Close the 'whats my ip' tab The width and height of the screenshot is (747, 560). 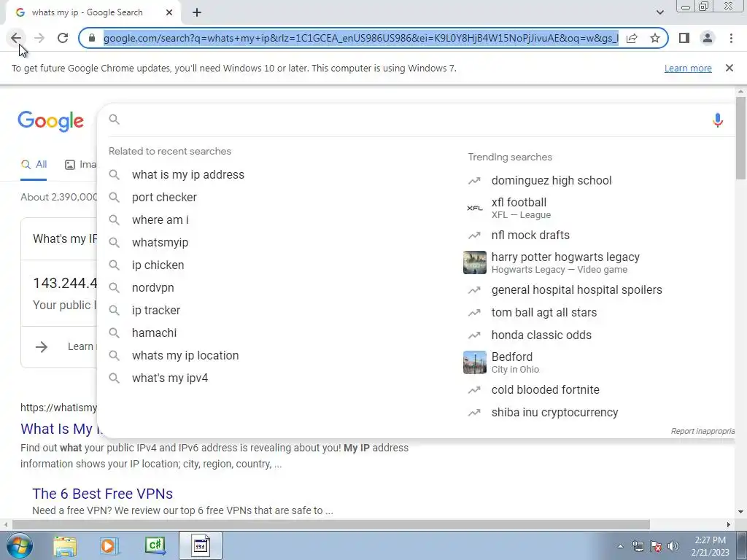(x=169, y=13)
